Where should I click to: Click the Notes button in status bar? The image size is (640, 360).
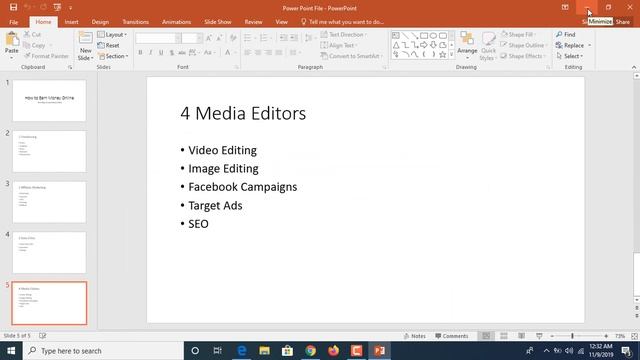tap(415, 336)
